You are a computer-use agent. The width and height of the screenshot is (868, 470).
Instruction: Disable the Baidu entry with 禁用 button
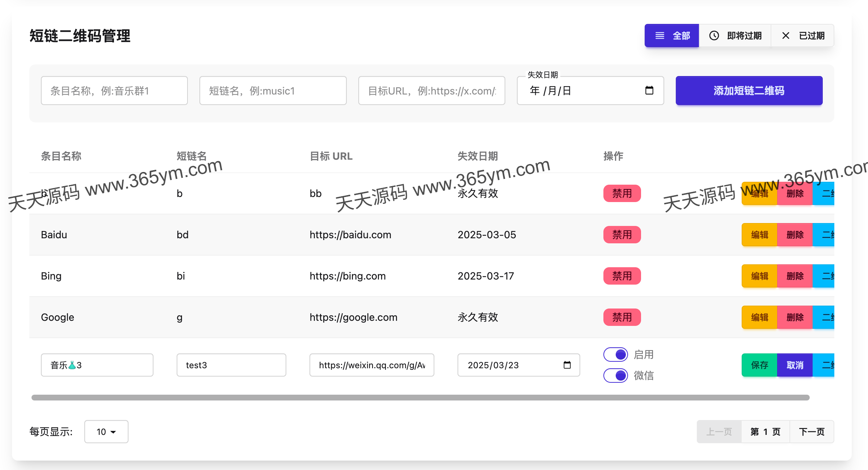622,235
